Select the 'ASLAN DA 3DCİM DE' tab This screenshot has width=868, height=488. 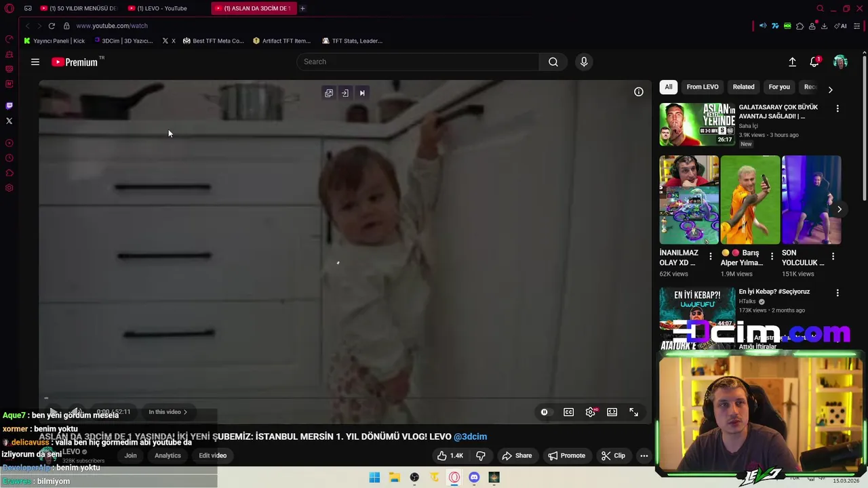253,8
